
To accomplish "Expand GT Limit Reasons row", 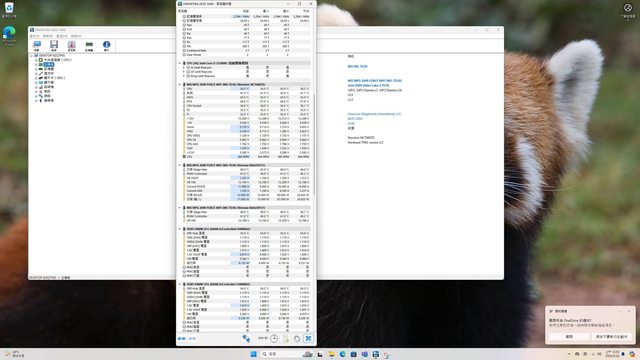I will (x=184, y=72).
